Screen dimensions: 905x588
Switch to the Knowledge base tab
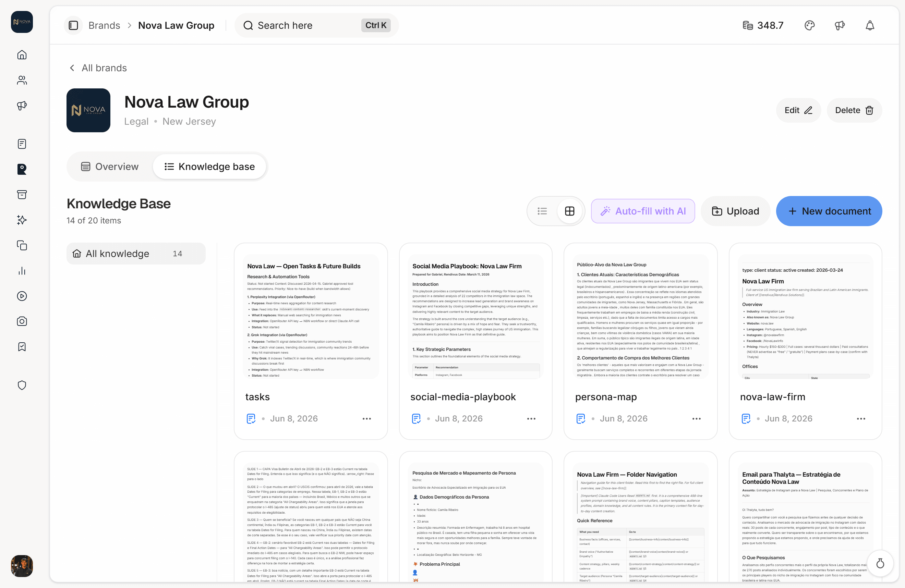(209, 167)
